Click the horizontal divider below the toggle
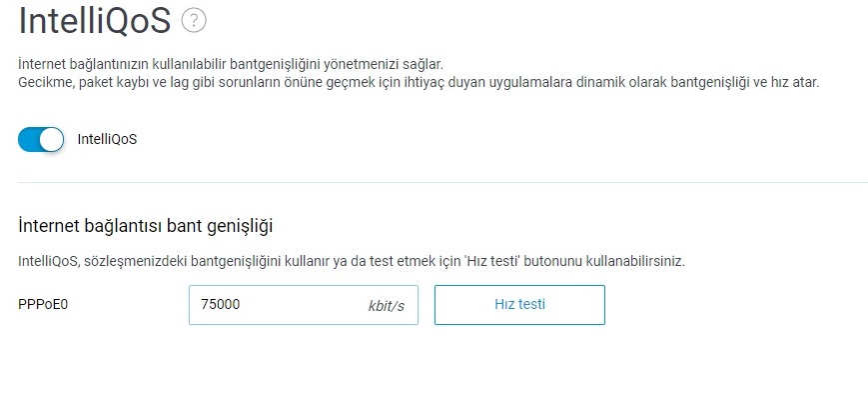The height and width of the screenshot is (393, 868). coord(442,182)
